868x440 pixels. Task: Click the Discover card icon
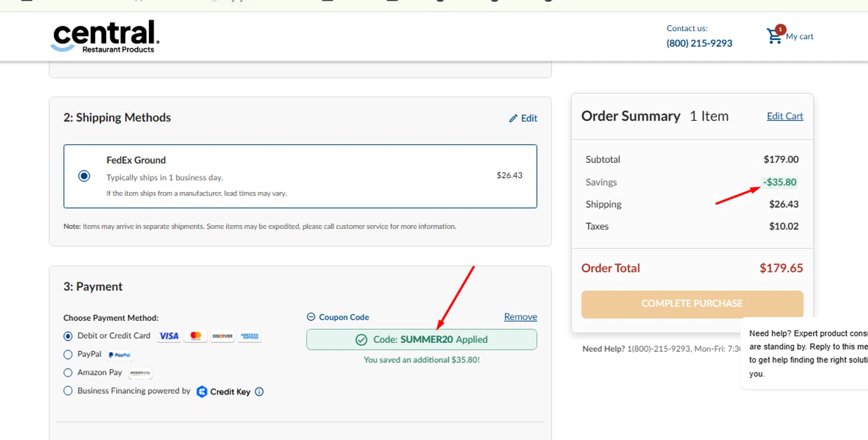(222, 336)
